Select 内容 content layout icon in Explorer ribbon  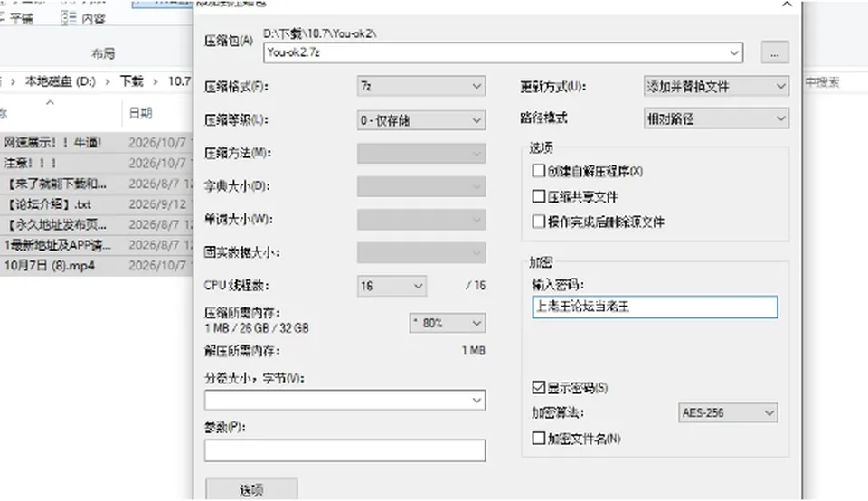point(70,18)
